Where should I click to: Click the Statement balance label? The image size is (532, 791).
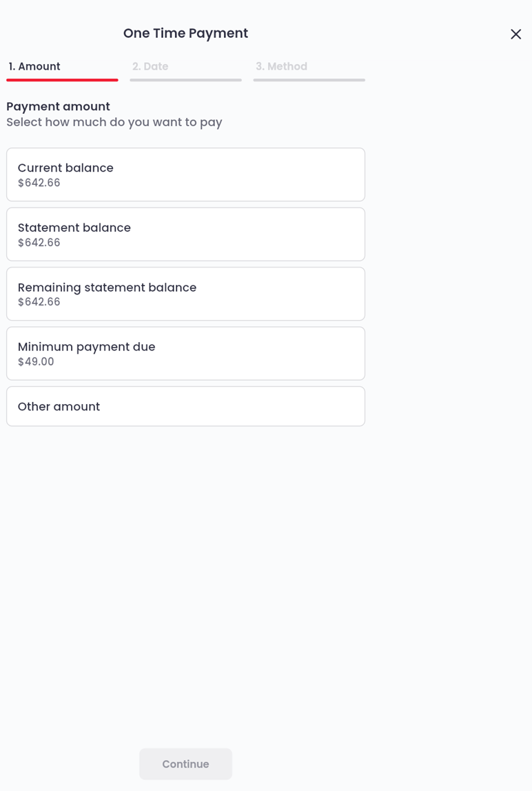74,227
